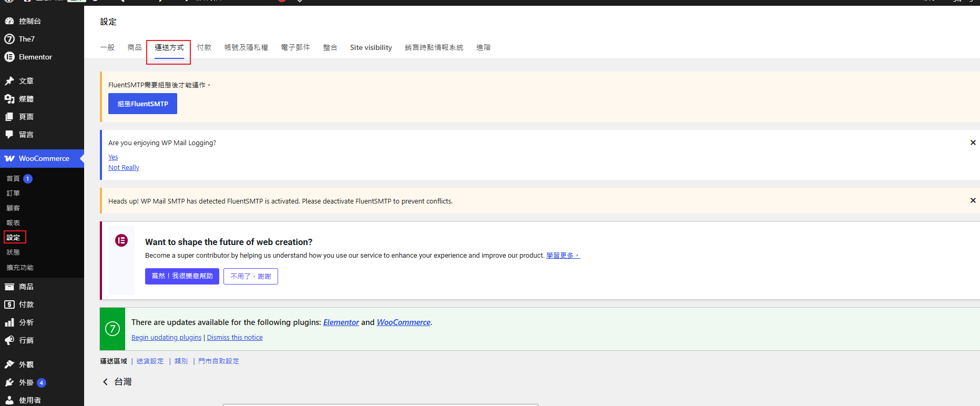Click the 使用者 user icon

[x=9, y=400]
